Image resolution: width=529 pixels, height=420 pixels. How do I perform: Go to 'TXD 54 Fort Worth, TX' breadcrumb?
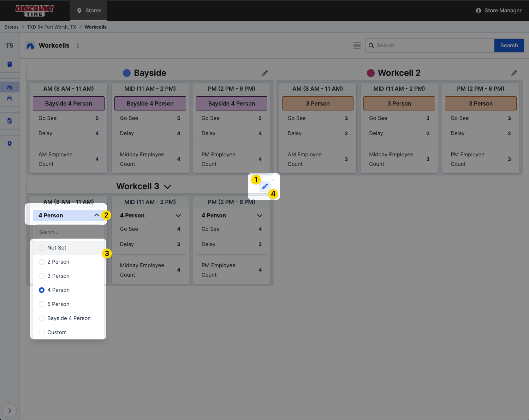pyautogui.click(x=52, y=27)
